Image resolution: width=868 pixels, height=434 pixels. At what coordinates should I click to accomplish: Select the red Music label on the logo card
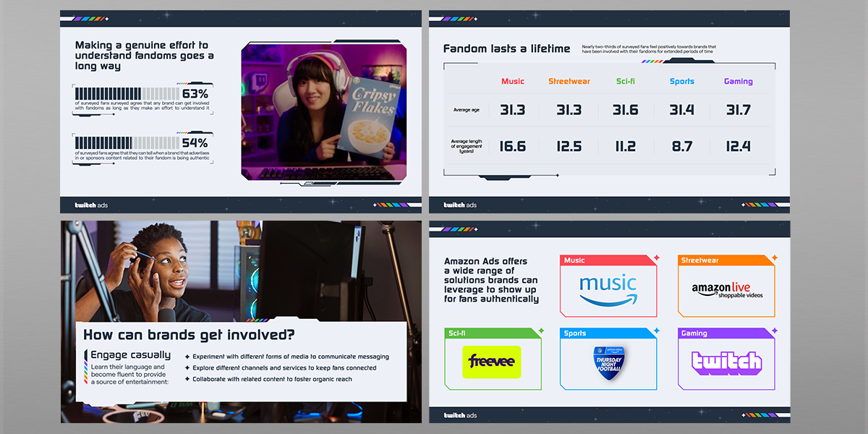(574, 260)
